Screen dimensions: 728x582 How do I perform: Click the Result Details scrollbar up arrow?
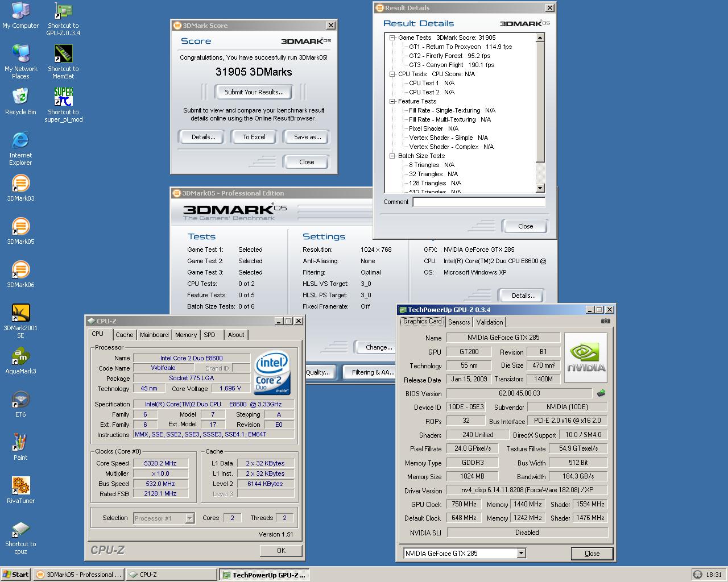(540, 38)
